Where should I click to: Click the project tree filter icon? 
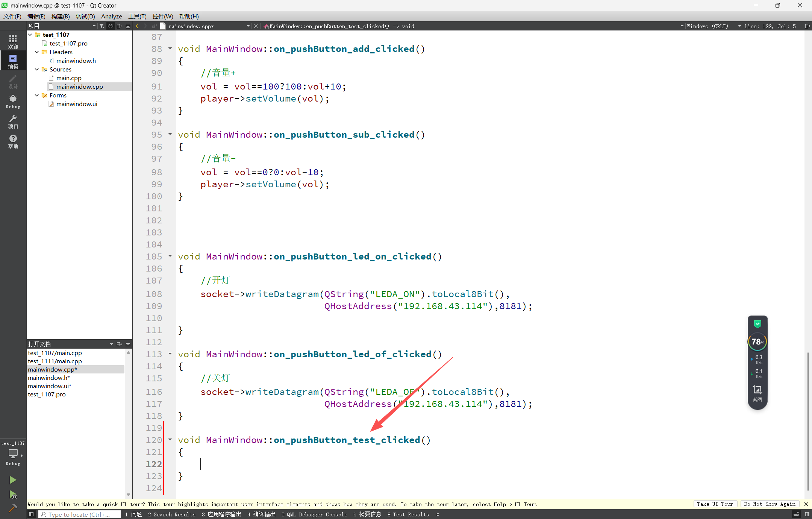101,26
